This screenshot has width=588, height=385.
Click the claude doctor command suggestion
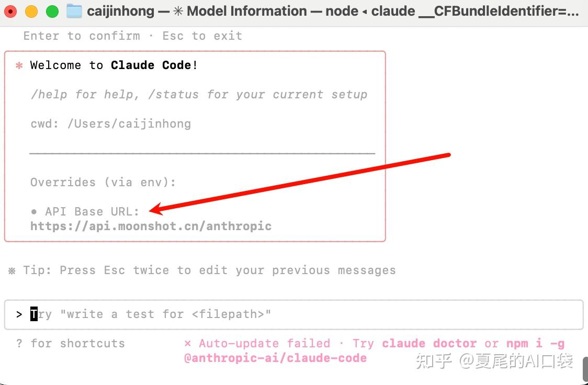click(x=429, y=343)
